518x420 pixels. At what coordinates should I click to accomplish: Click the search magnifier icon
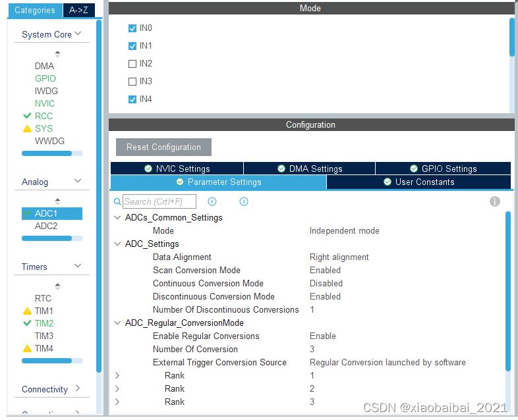117,201
